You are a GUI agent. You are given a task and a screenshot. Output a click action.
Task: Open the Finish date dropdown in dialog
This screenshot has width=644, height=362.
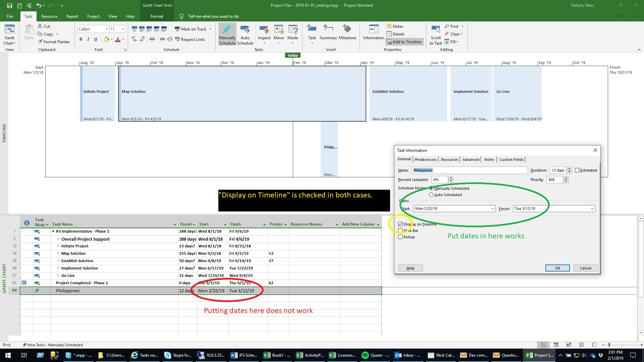tap(592, 209)
